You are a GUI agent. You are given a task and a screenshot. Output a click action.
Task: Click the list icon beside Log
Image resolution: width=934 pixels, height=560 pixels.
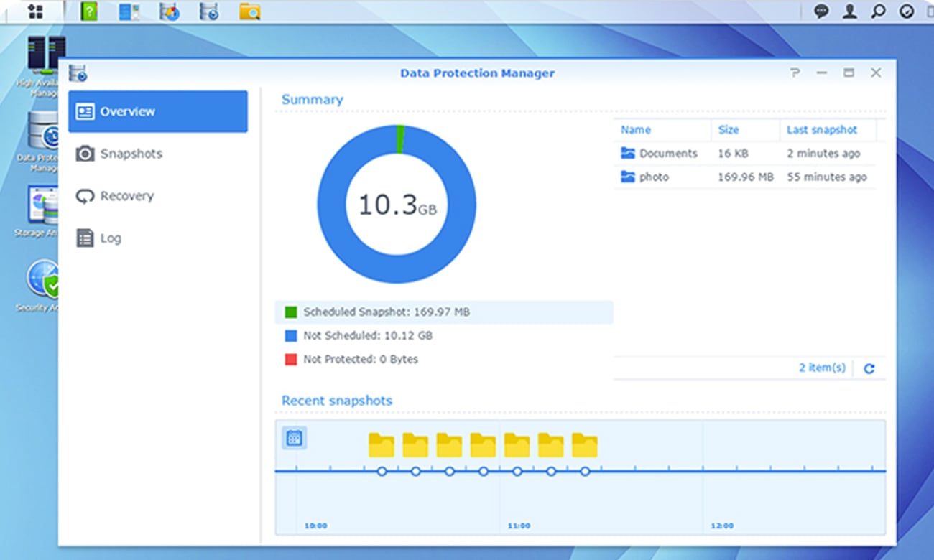coord(85,238)
